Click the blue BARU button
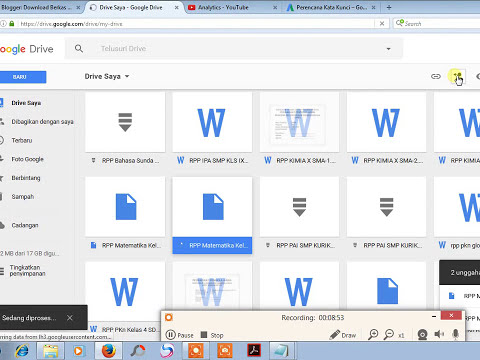This screenshot has width=480, height=360. [22, 77]
